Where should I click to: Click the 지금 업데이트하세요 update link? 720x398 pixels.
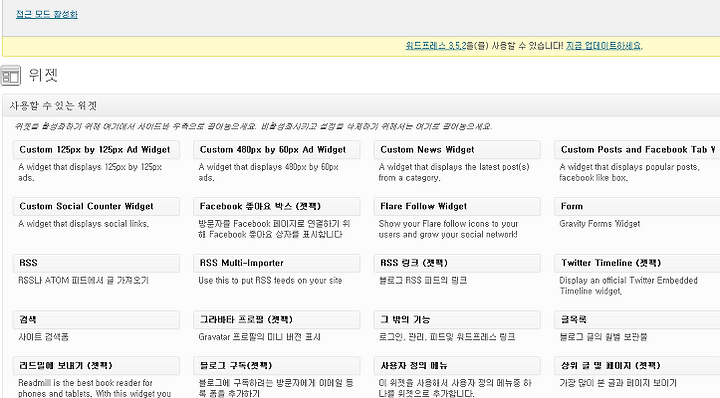[x=604, y=45]
